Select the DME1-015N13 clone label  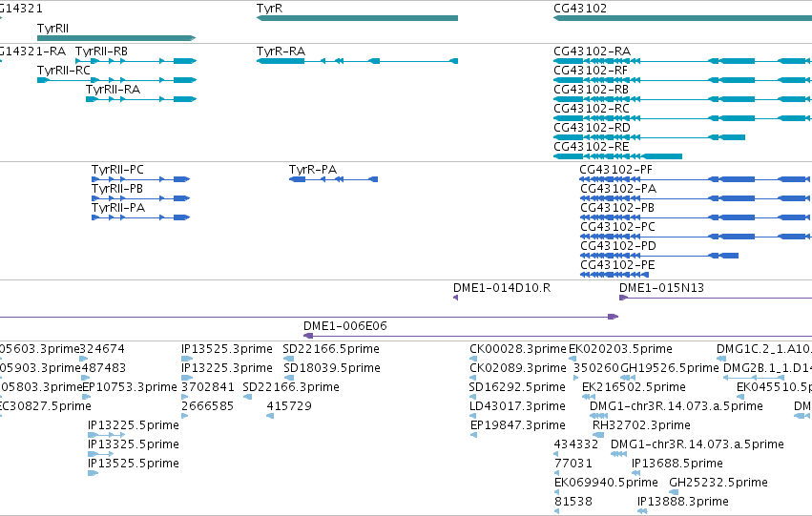[662, 288]
